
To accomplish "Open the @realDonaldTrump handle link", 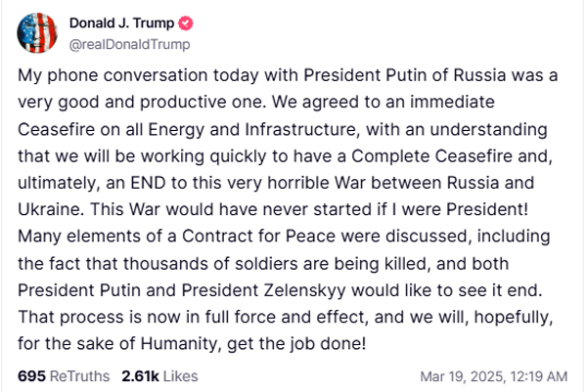I will coord(128,44).
